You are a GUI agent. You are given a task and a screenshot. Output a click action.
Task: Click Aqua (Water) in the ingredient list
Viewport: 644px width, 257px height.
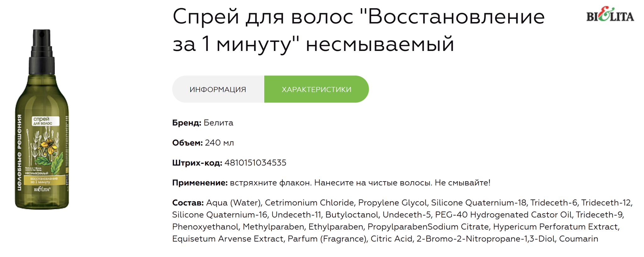point(233,203)
